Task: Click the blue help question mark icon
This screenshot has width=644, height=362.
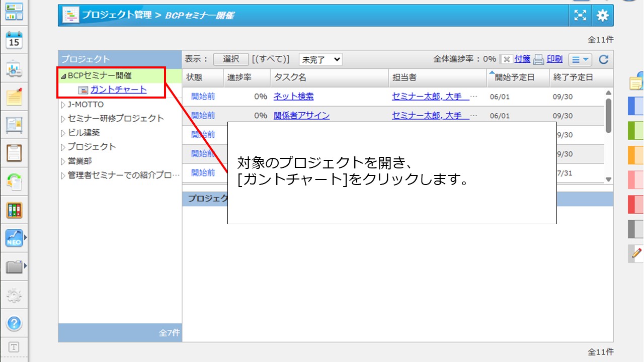Action: (x=14, y=323)
